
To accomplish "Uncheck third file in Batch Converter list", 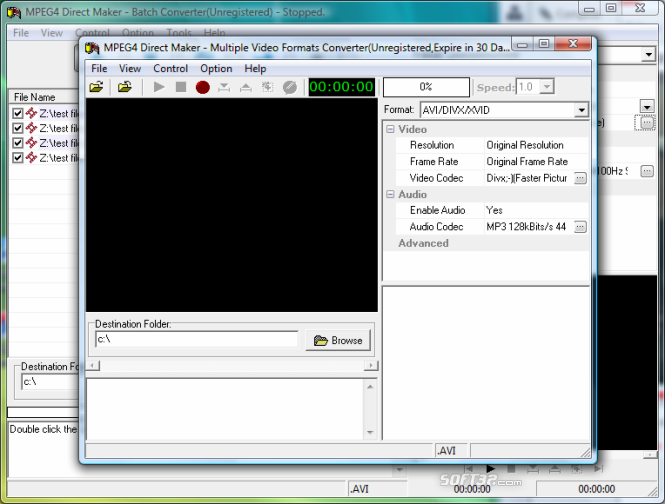I will [17, 143].
